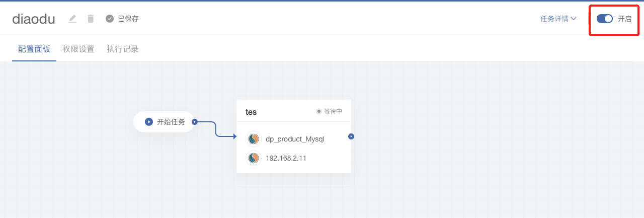Click the play icon in 开始任务 node

coord(149,122)
